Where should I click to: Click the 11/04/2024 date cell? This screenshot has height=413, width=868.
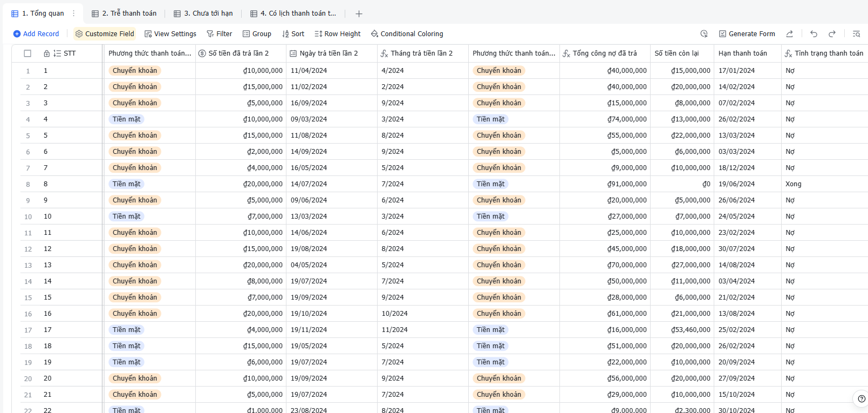332,71
